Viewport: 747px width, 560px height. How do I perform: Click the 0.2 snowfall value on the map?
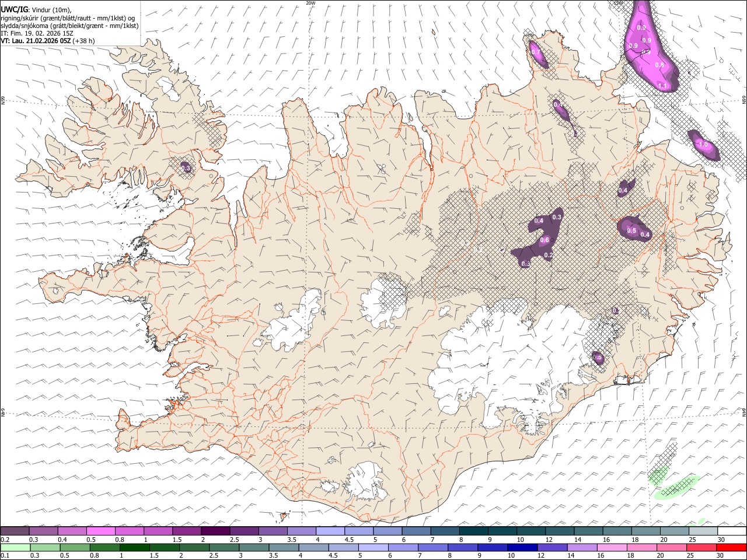548,255
